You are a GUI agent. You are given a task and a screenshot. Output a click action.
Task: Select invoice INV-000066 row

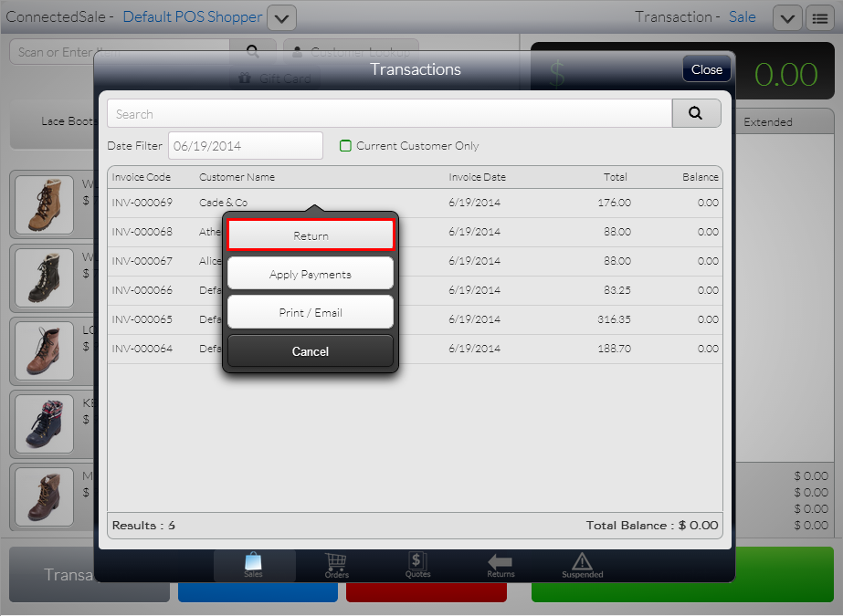click(x=415, y=290)
